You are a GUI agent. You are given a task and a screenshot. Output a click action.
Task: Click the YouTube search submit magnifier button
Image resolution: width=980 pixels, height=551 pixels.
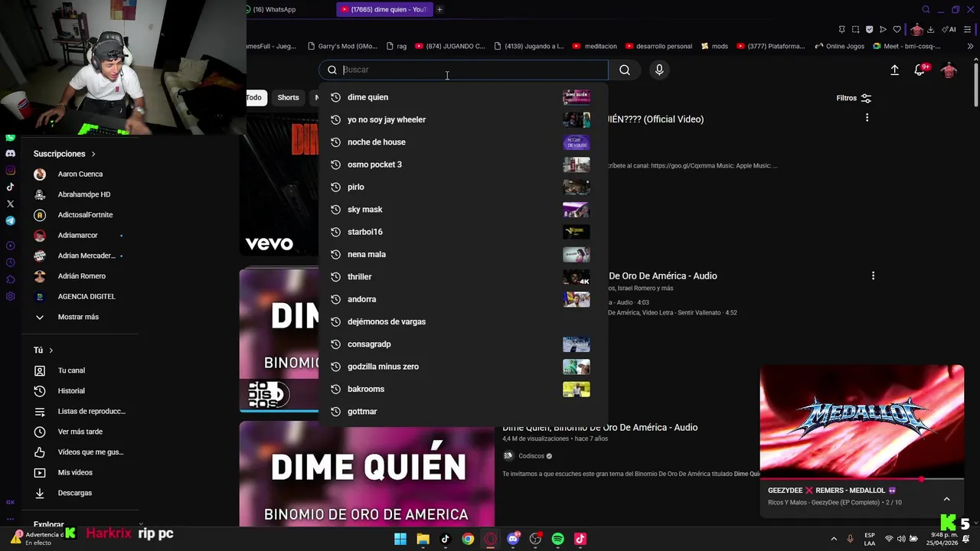[x=625, y=70]
